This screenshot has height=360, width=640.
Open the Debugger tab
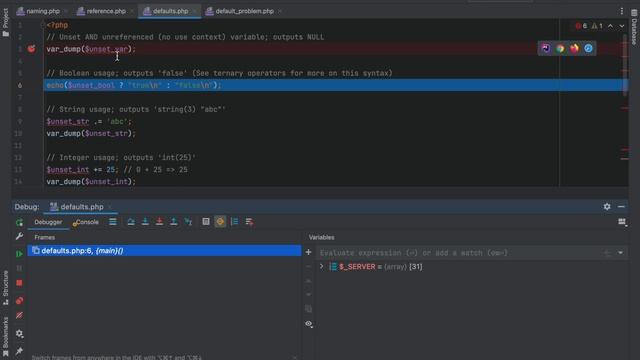tap(48, 222)
